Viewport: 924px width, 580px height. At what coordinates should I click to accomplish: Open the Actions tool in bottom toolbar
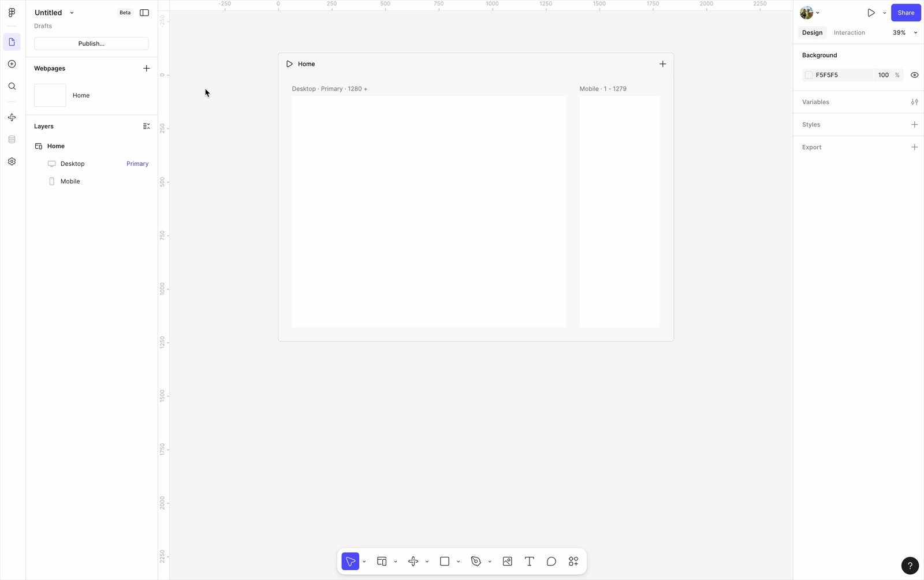[x=573, y=562]
